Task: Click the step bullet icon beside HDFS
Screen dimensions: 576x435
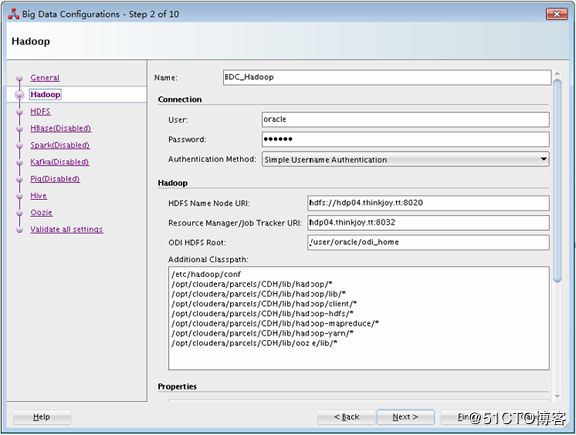Action: (20, 112)
